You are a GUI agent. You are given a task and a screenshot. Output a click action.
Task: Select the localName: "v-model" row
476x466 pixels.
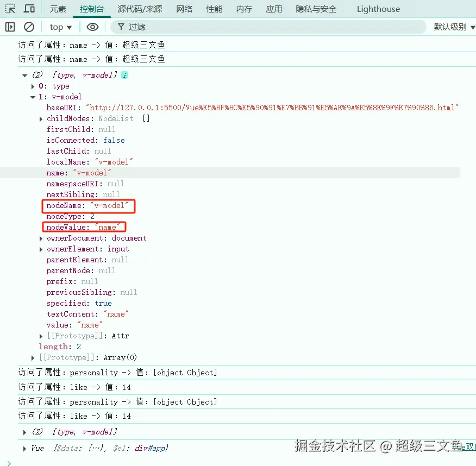tap(90, 162)
